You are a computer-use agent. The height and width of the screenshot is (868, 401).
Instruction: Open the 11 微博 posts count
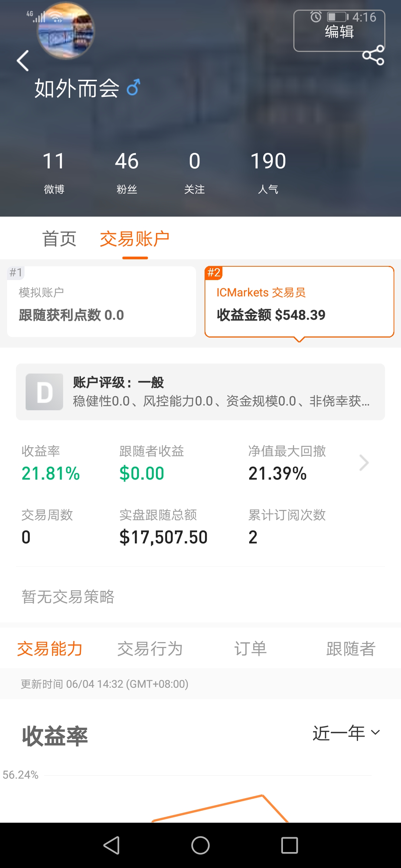tap(54, 172)
